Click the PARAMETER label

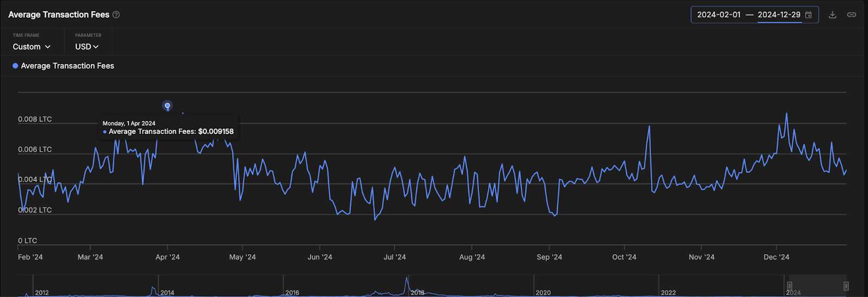tap(88, 35)
